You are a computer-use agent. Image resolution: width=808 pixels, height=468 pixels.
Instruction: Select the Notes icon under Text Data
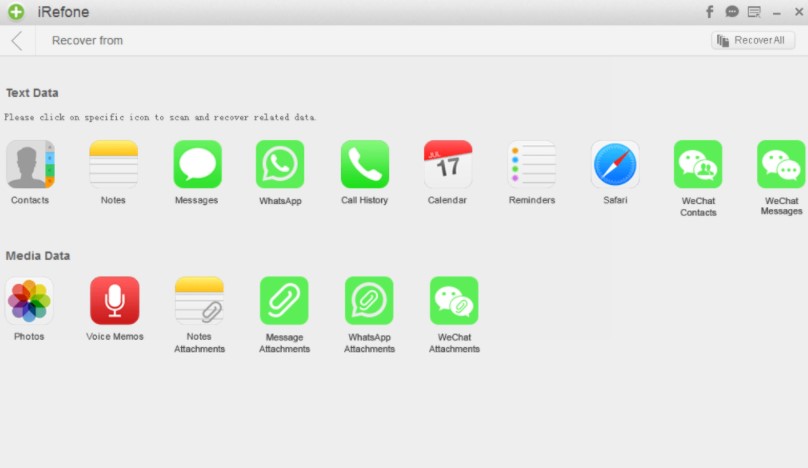pos(113,164)
